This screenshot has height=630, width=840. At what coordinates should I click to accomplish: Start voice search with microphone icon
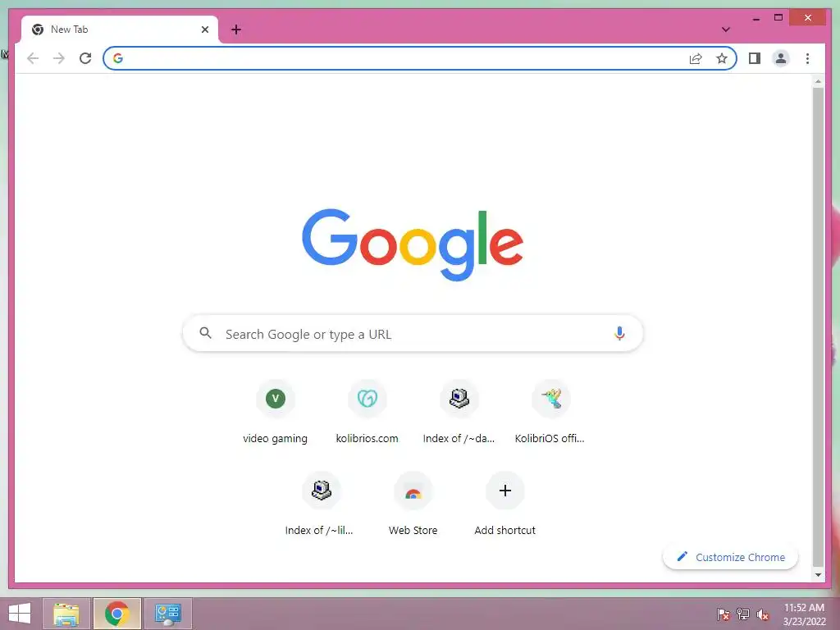point(619,334)
